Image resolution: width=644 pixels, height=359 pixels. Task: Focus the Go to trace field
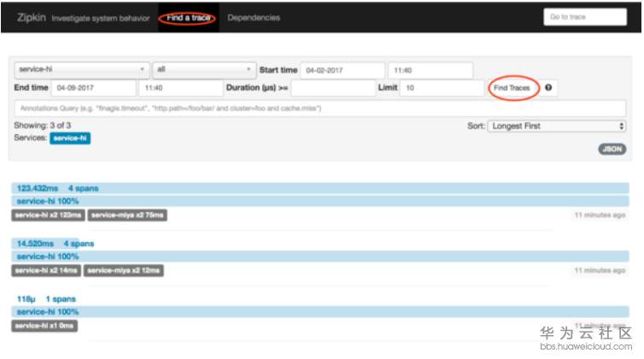coord(585,17)
